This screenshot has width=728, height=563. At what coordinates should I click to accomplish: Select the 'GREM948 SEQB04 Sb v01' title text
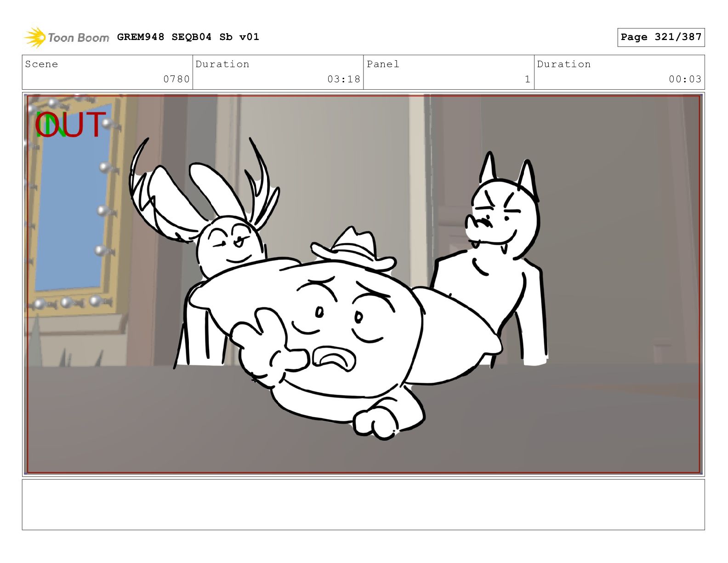[188, 37]
